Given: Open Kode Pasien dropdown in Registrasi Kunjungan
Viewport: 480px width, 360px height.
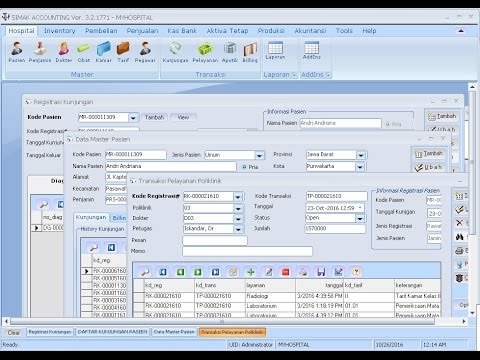Looking at the screenshot, I should 133,118.
